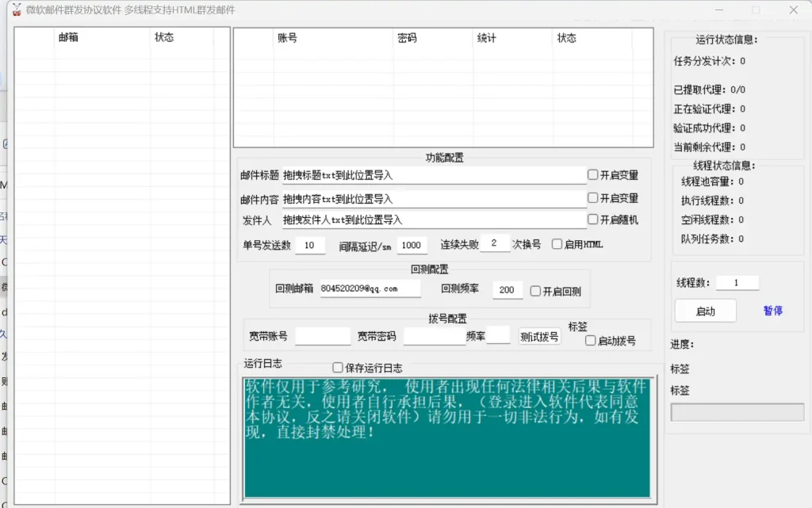The width and height of the screenshot is (812, 508).
Task: Click the 测试拨号 button
Action: pos(539,337)
